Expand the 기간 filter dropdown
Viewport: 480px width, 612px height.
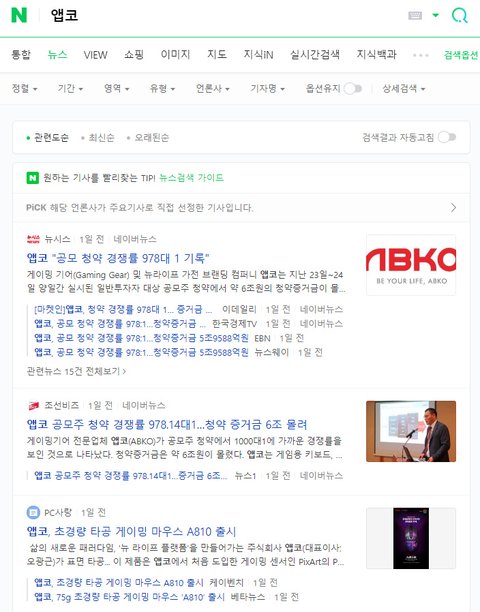(x=70, y=89)
